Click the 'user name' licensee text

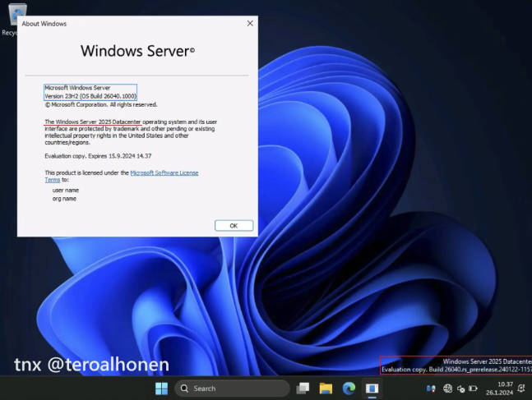pyautogui.click(x=66, y=191)
